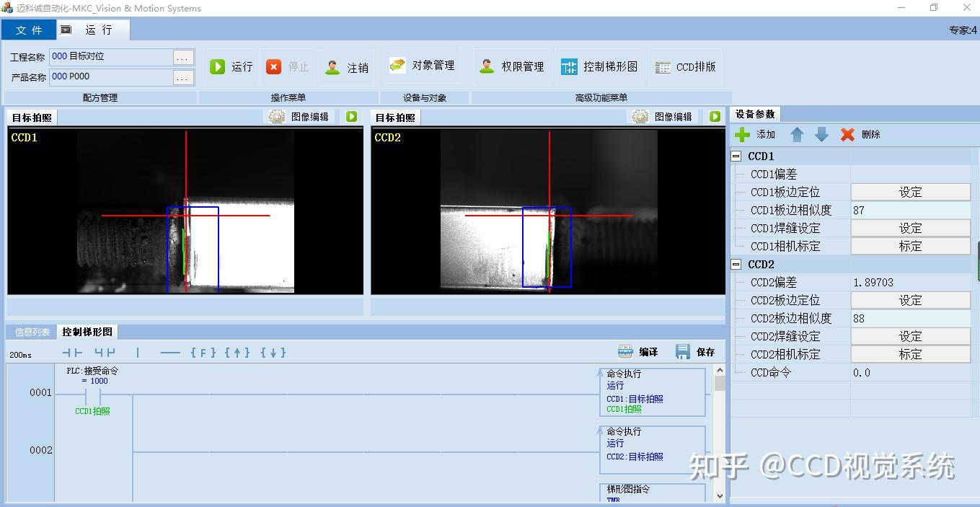
Task: Open the CCD排版 layout icon
Action: tap(663, 67)
